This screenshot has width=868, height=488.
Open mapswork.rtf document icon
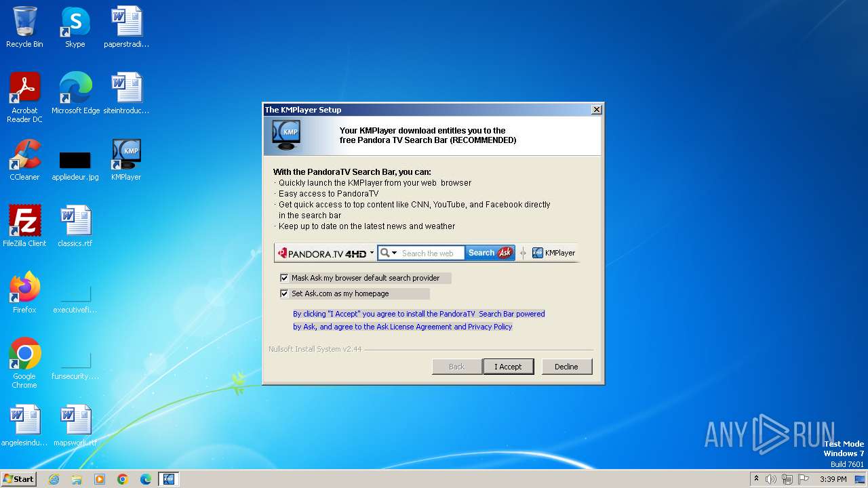pos(75,425)
